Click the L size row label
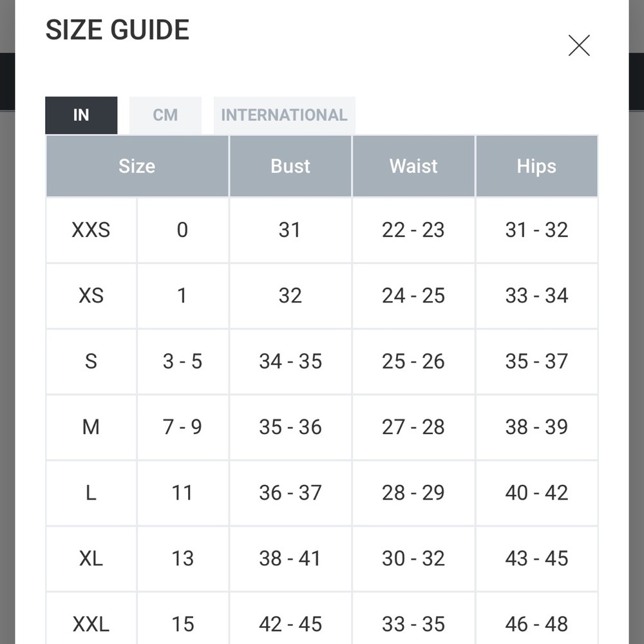The width and height of the screenshot is (644, 644). pos(91,493)
